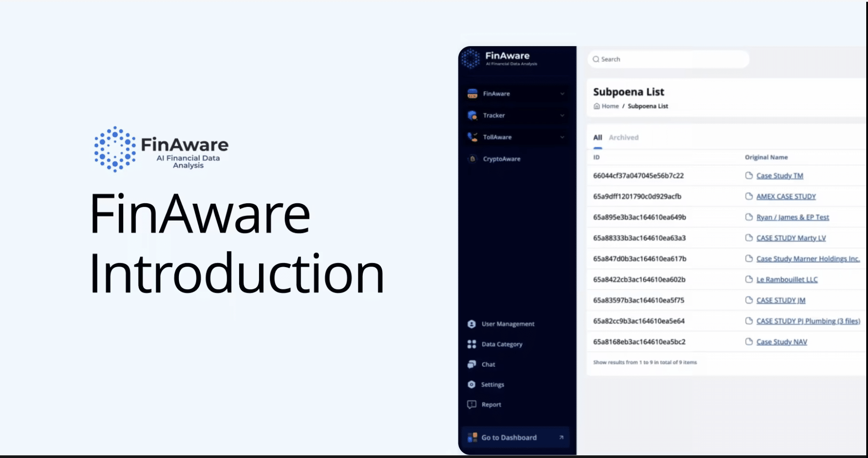Viewport: 868px width, 458px height.
Task: Click the Home breadcrumb link
Action: click(609, 106)
